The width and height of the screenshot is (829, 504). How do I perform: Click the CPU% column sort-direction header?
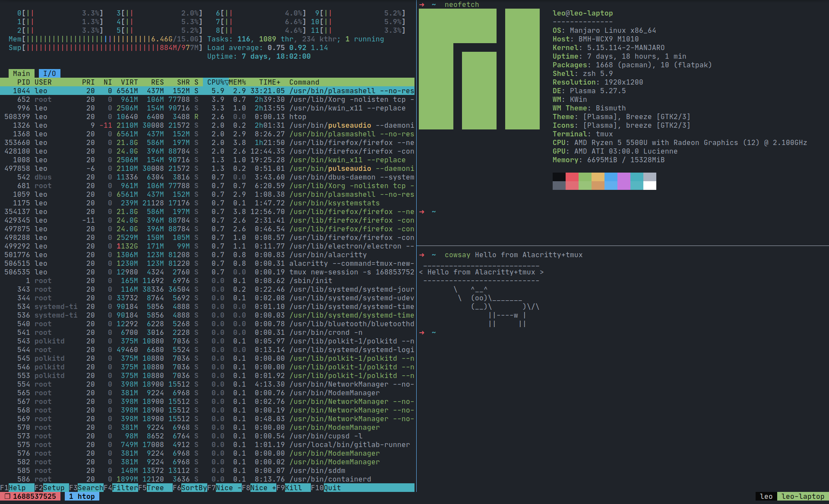(x=216, y=82)
